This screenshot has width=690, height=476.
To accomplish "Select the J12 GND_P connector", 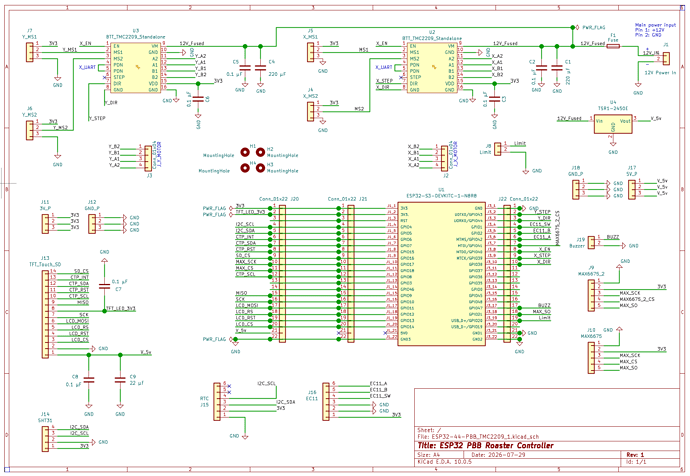I will click(x=92, y=223).
